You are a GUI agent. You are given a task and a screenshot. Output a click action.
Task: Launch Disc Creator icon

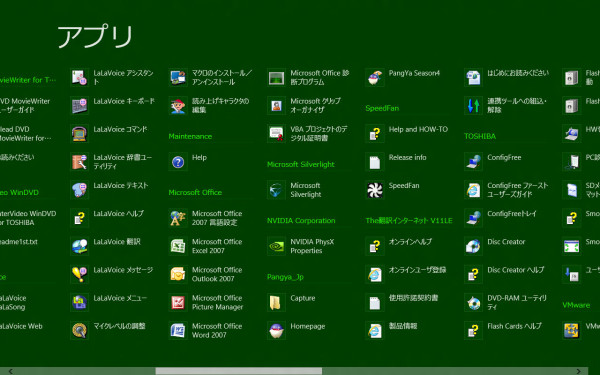(x=473, y=246)
